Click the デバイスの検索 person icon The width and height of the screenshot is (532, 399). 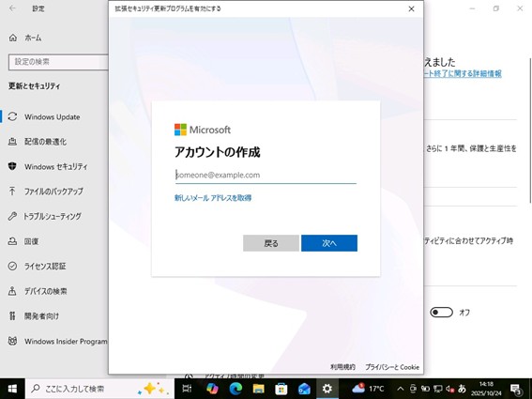pos(12,291)
